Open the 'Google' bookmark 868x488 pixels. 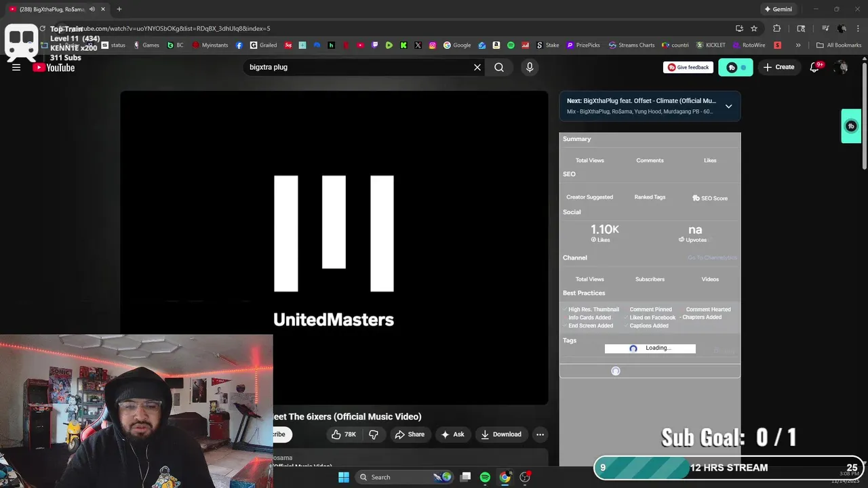point(457,45)
